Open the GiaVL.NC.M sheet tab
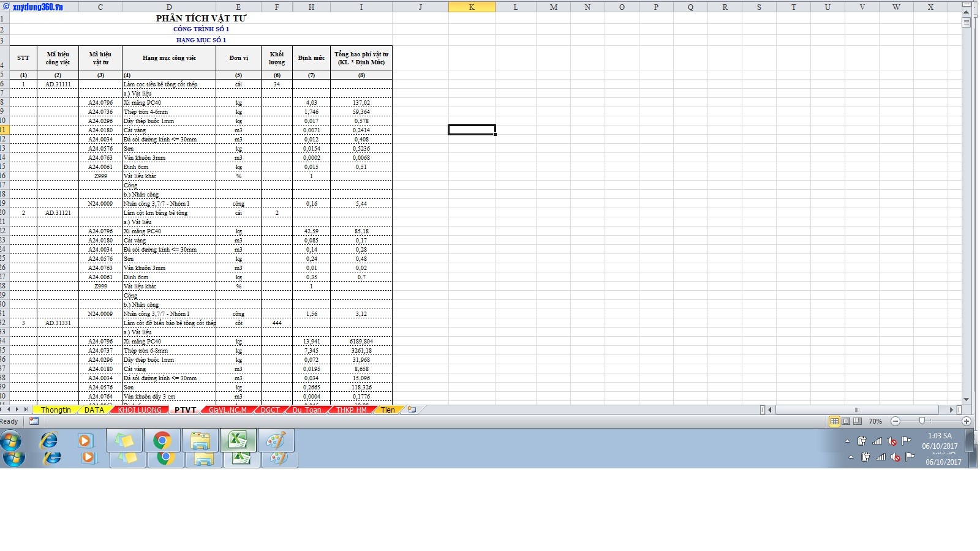The image size is (980, 551). (x=227, y=410)
